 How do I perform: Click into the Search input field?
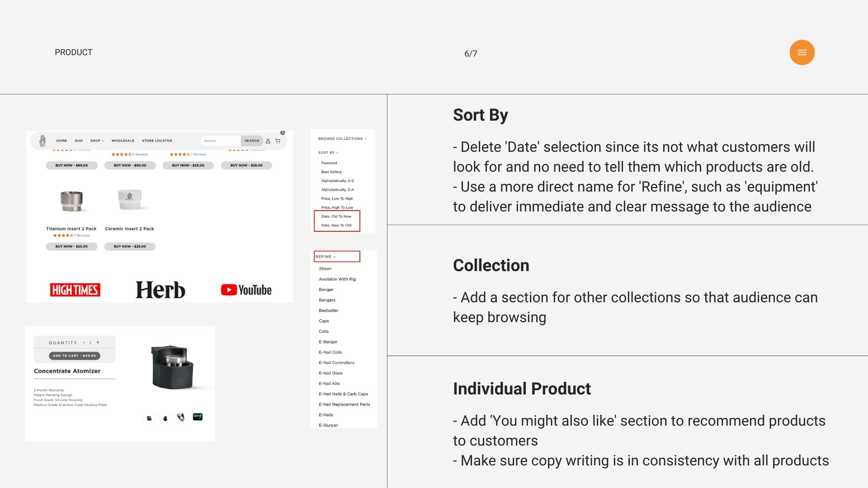click(x=221, y=141)
